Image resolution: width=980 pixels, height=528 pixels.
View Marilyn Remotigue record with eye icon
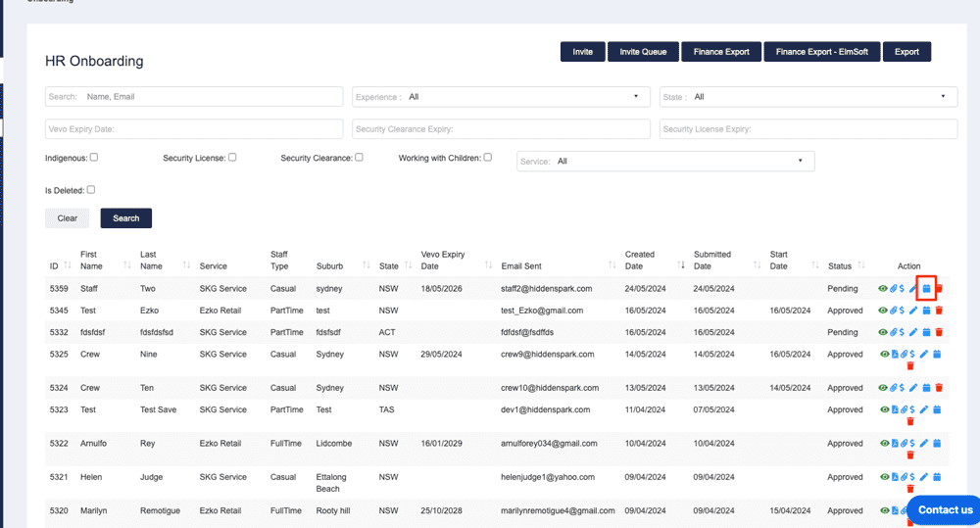pos(884,511)
